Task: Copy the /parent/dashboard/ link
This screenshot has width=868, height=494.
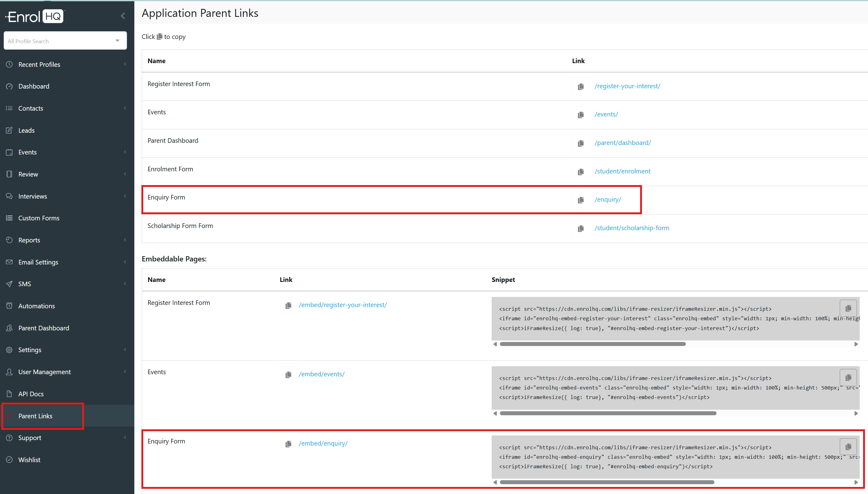Action: (581, 143)
